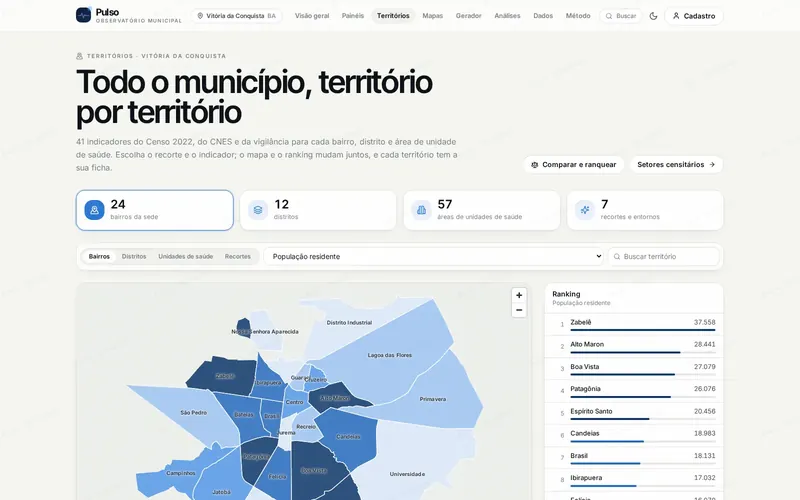Select the Territórios nav item
This screenshot has width=800, height=500.
click(x=393, y=16)
